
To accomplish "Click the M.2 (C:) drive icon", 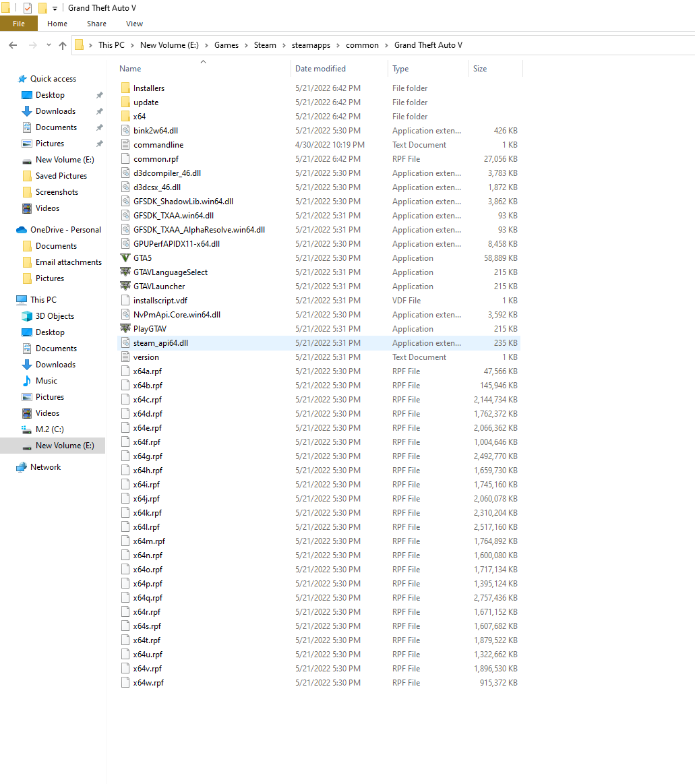I will 27,429.
